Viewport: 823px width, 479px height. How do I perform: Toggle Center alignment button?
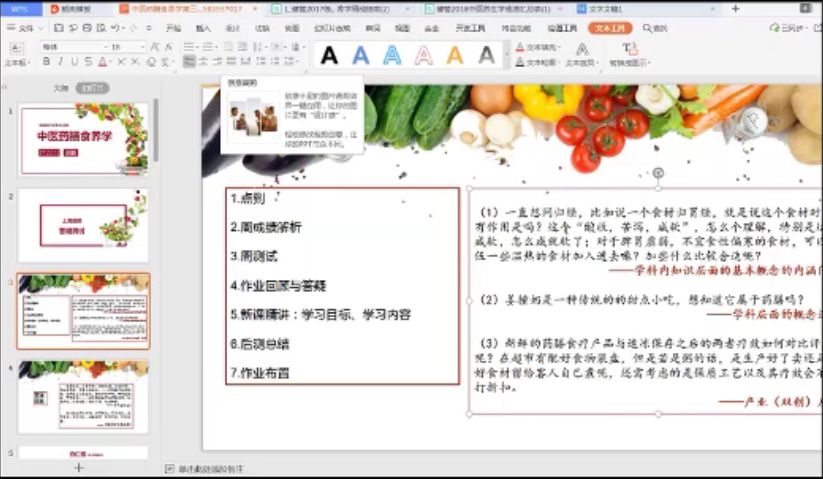coord(203,61)
